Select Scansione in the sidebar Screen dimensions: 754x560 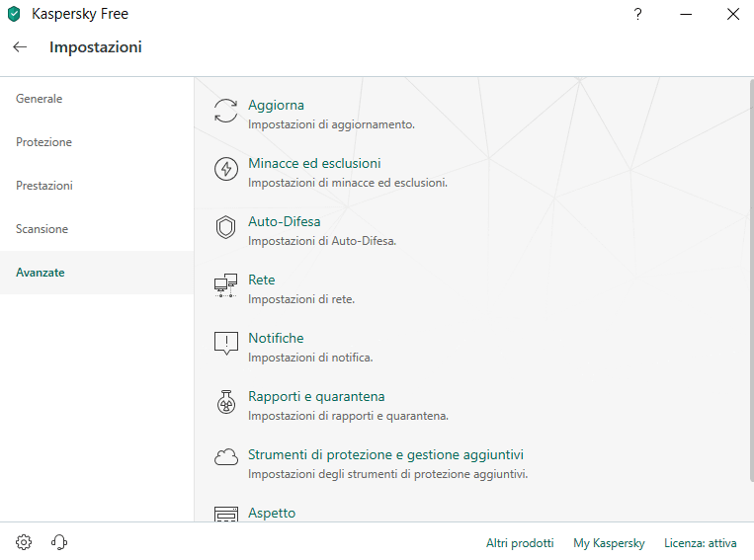[42, 229]
